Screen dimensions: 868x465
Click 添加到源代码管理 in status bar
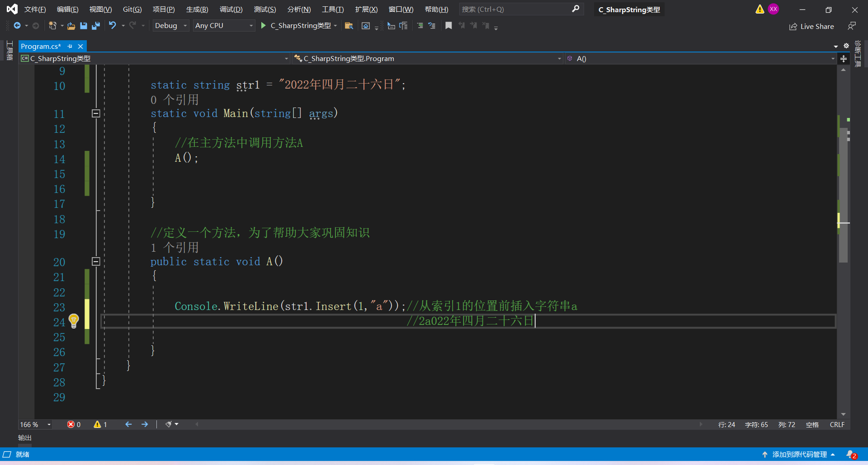[x=799, y=455]
